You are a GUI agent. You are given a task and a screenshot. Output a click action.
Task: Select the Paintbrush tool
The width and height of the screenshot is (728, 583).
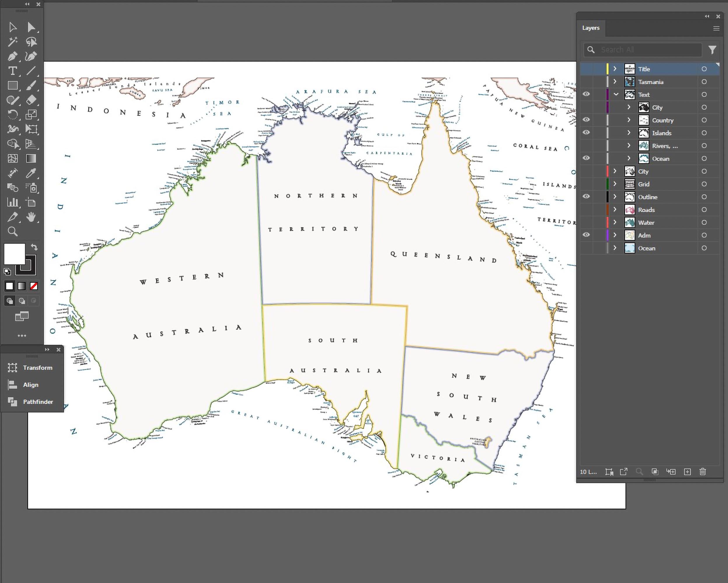(32, 85)
